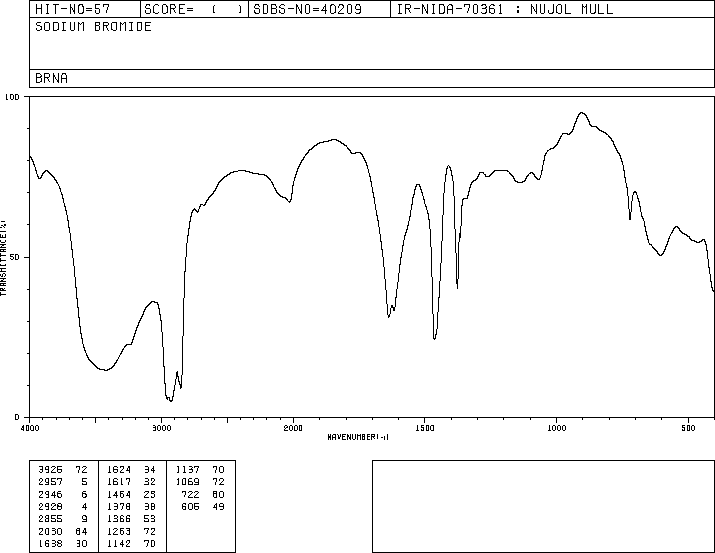The width and height of the screenshot is (715, 553).
Task: Click the 2000 wavenumber axis label
Action: pos(293,428)
